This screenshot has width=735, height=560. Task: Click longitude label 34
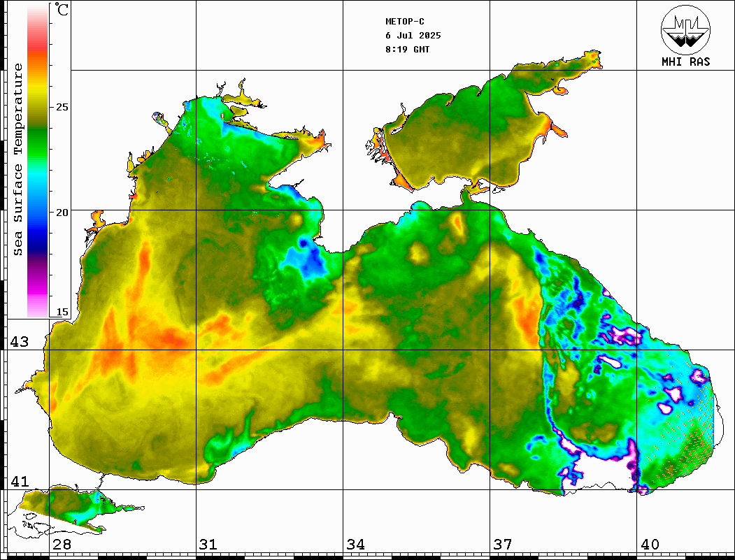[356, 545]
